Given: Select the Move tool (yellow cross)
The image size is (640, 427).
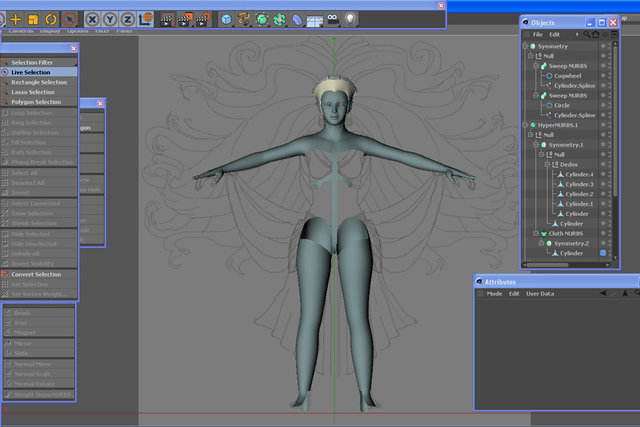Looking at the screenshot, I should pyautogui.click(x=16, y=19).
